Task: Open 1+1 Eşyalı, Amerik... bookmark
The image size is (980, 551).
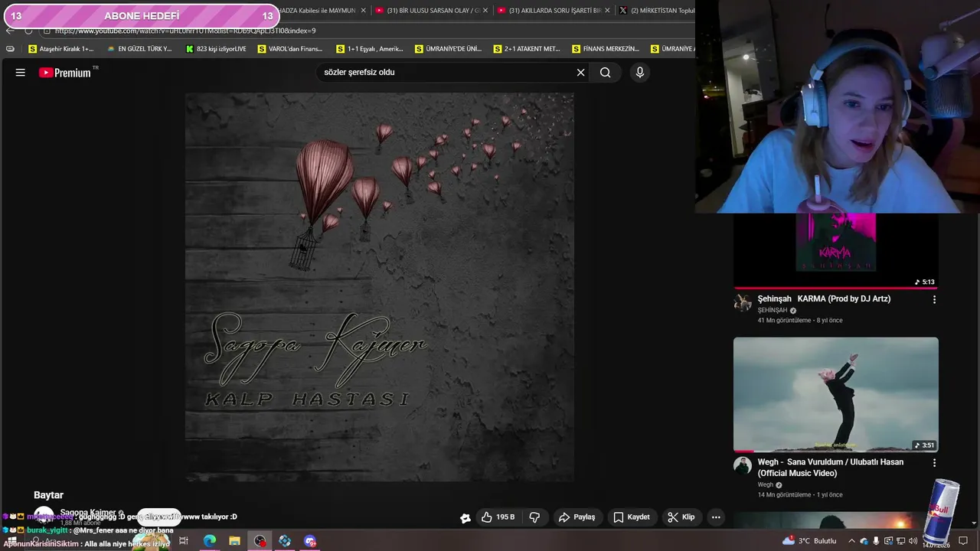Action: [370, 49]
